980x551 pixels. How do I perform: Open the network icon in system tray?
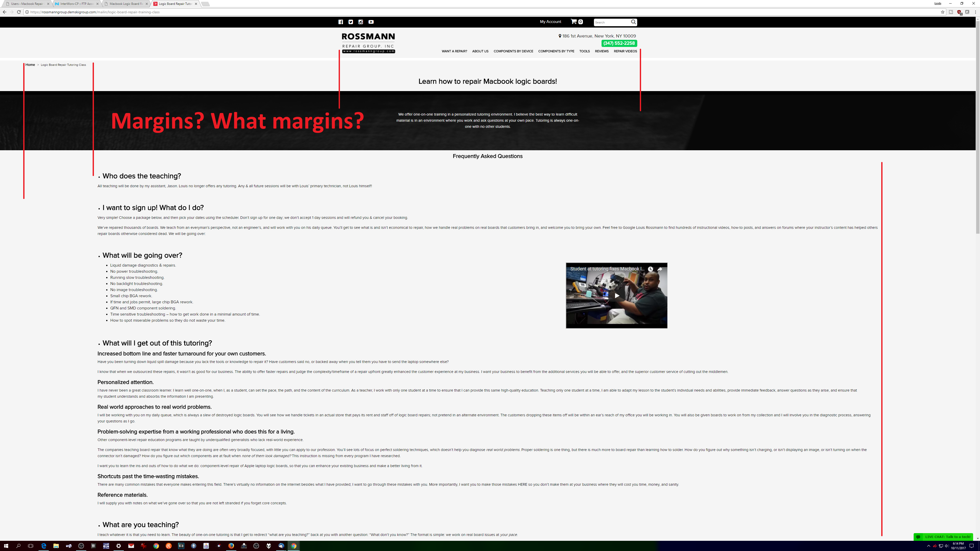tap(941, 546)
